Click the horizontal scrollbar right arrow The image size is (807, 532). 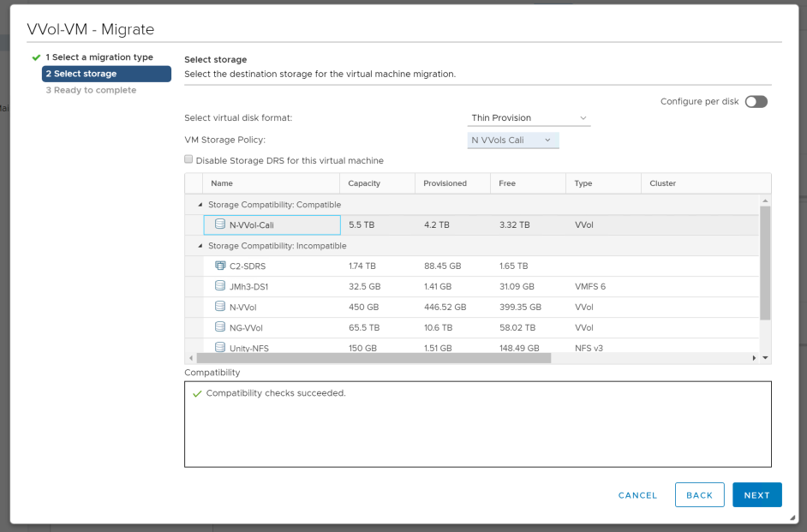pos(754,358)
